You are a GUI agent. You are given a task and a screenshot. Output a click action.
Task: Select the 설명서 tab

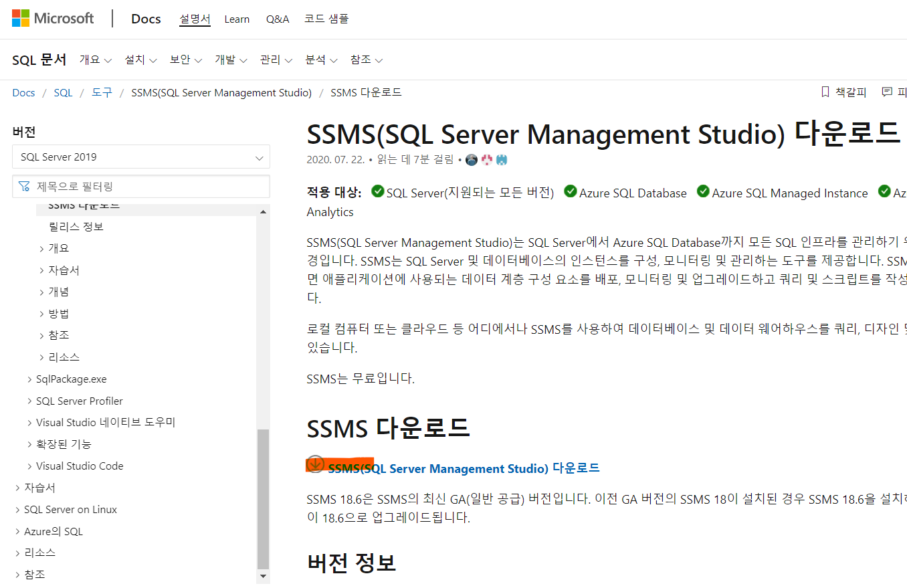click(195, 19)
